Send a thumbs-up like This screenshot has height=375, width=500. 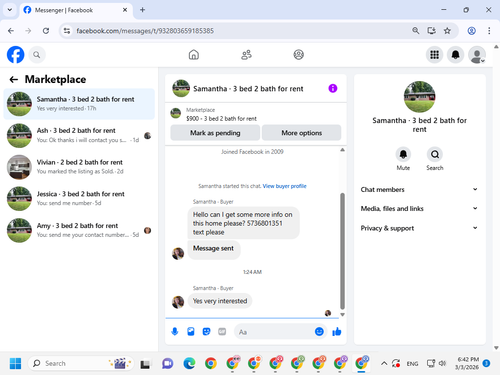(337, 332)
